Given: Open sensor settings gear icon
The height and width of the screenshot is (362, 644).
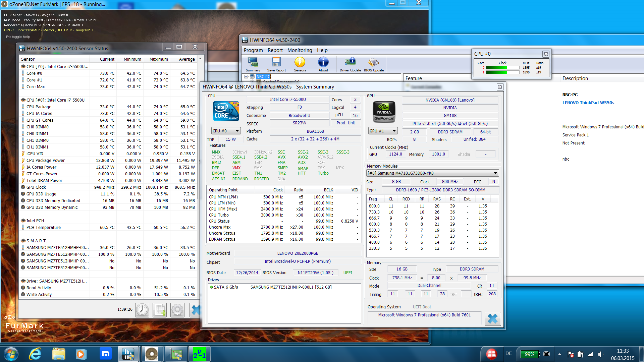Looking at the screenshot, I should pyautogui.click(x=177, y=310).
